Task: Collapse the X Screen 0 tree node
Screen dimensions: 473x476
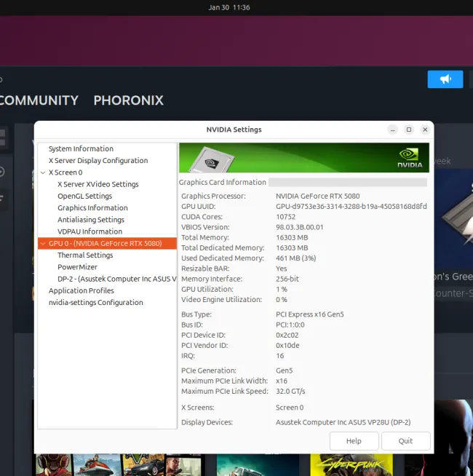Action: pos(43,172)
